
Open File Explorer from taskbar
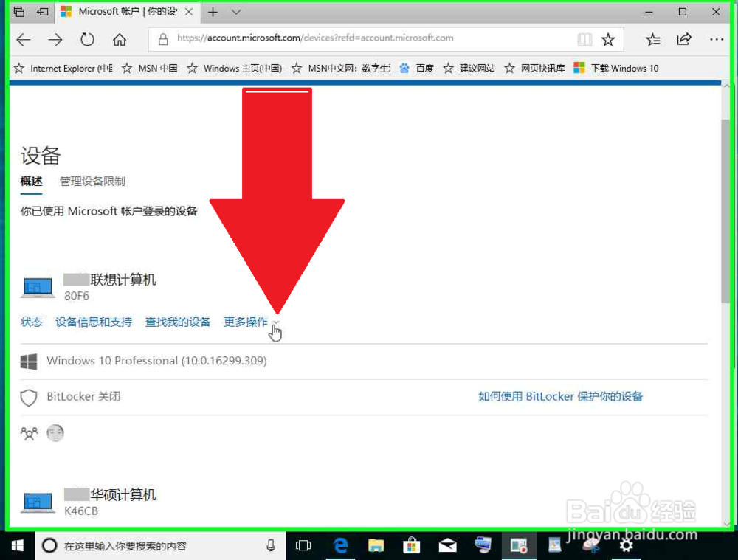coord(376,546)
